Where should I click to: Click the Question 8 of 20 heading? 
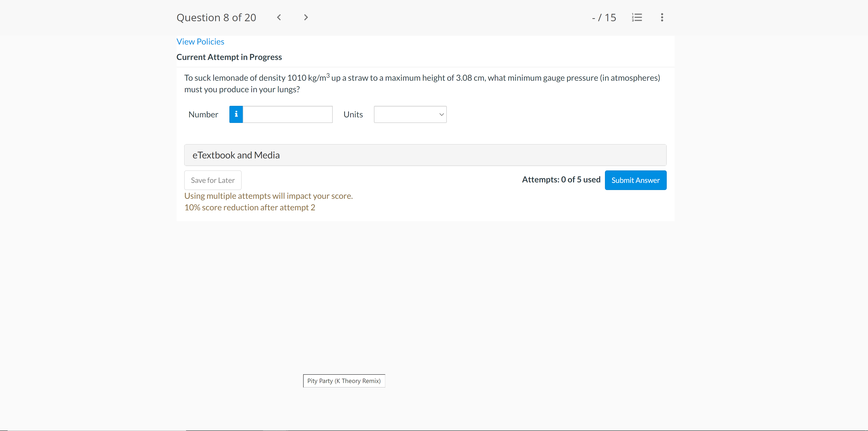pyautogui.click(x=216, y=18)
